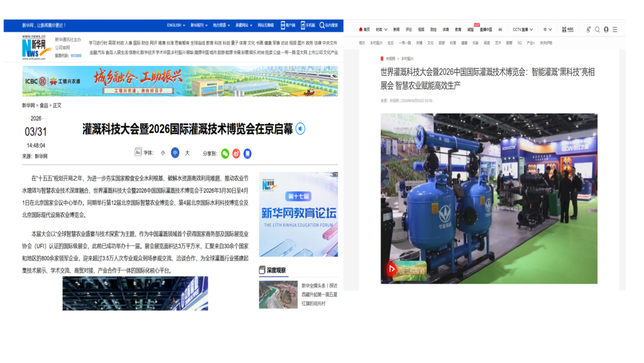Click 乡村振兴 breadcrumb on CCTV page

[407, 59]
